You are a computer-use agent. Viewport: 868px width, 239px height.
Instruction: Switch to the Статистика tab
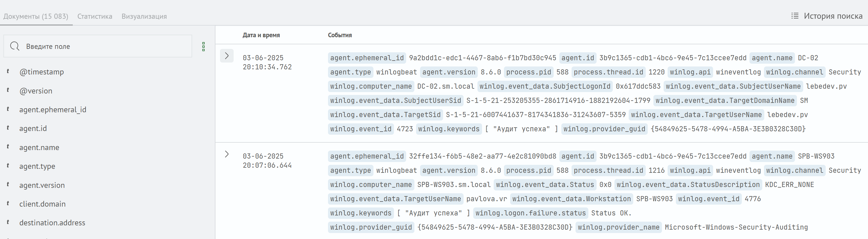pyautogui.click(x=95, y=16)
